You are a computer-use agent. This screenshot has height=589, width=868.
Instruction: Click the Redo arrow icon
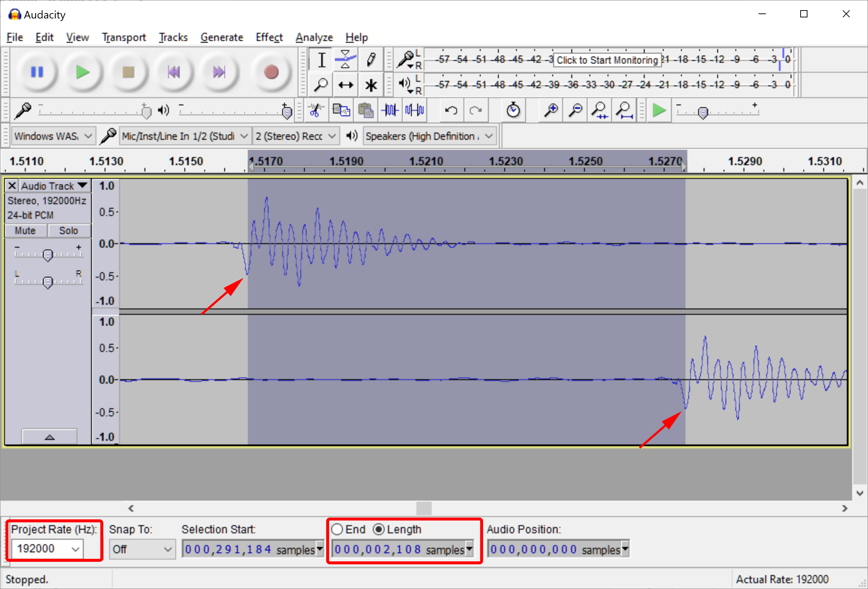tap(475, 110)
